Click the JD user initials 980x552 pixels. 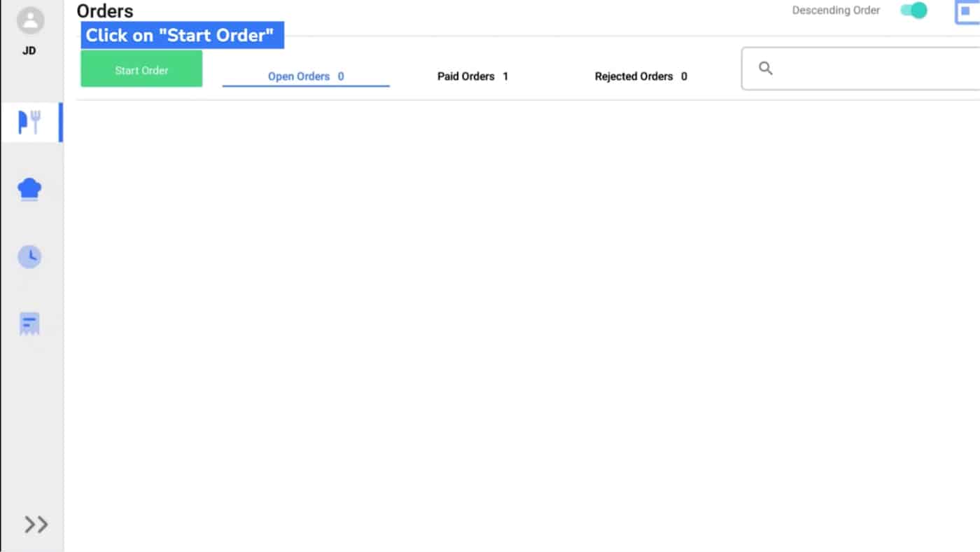pos(29,51)
